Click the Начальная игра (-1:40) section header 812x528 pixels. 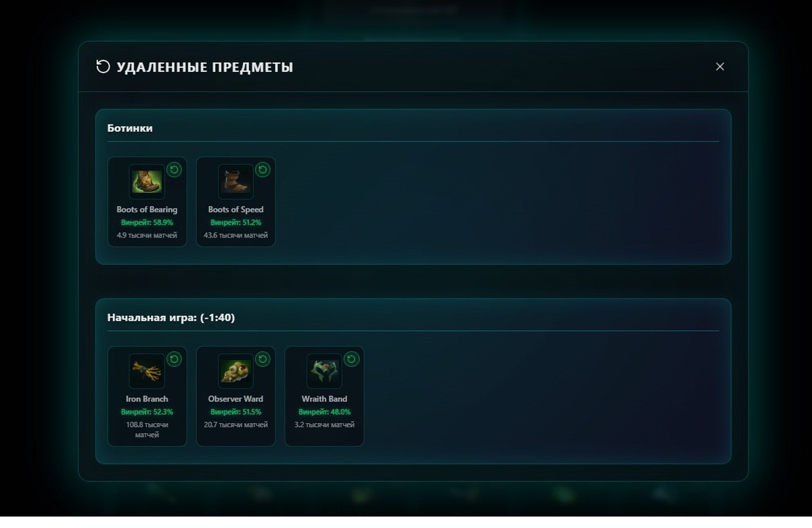point(171,317)
